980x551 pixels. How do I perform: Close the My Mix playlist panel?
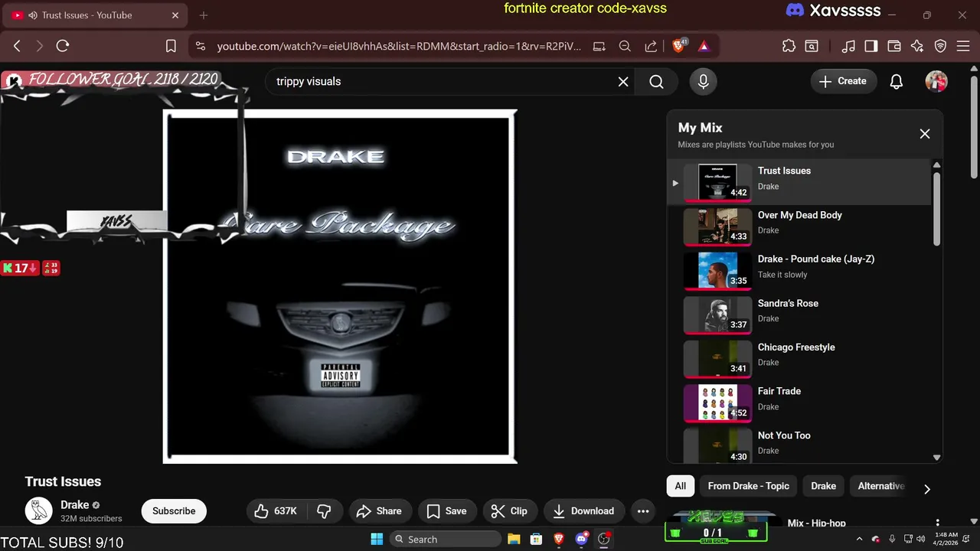pos(925,134)
